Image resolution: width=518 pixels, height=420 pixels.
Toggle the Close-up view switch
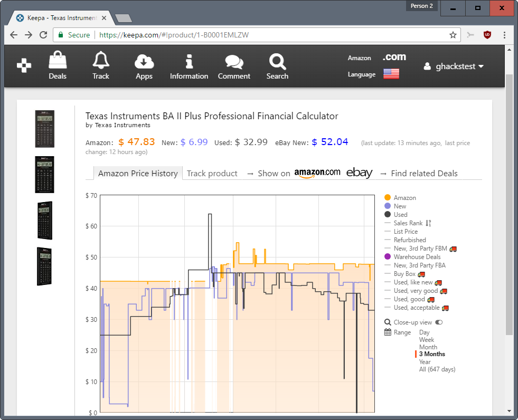[439, 322]
